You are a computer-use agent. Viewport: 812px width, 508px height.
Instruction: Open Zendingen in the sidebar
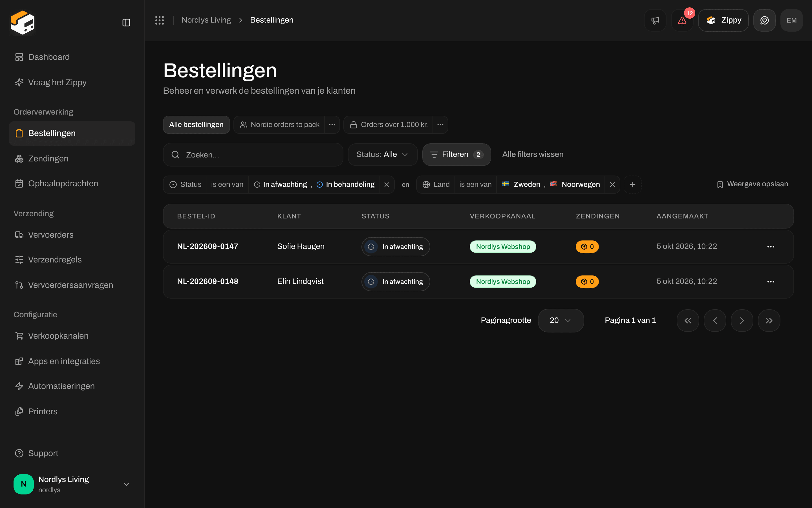[72, 159]
